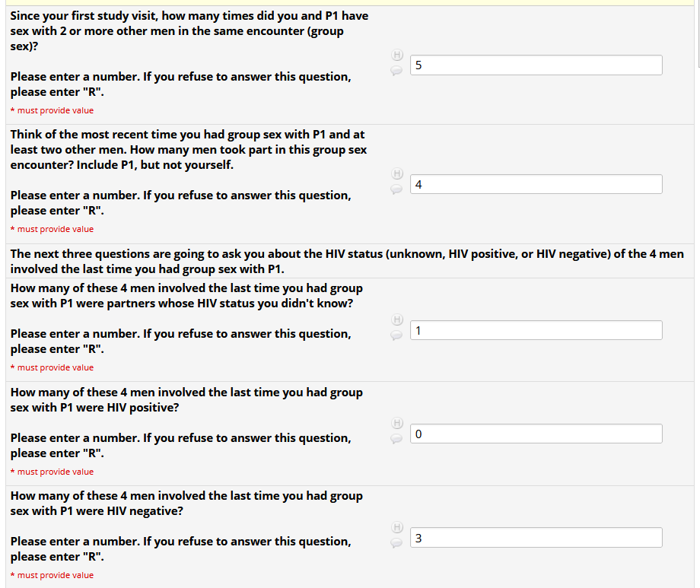View history for HIV positive count field
Image resolution: width=700 pixels, height=588 pixels.
(x=396, y=423)
